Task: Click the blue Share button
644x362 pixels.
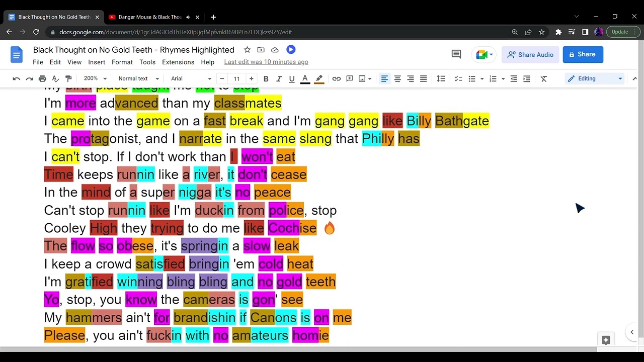Action: [583, 54]
